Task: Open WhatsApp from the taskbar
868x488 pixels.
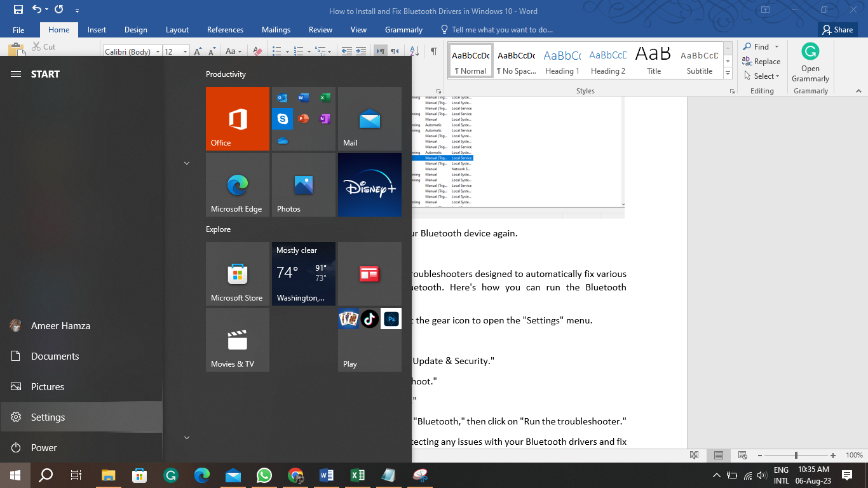Action: coord(264,475)
